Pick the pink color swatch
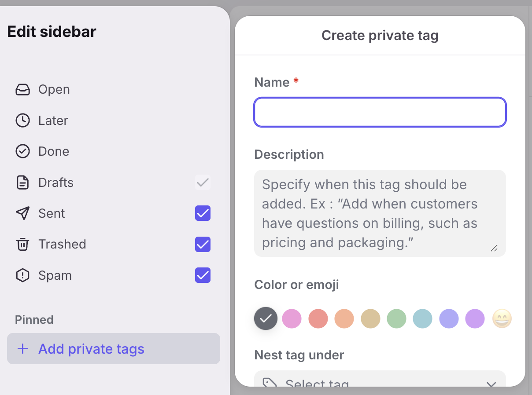Screen dimensions: 532x395 (x=292, y=318)
